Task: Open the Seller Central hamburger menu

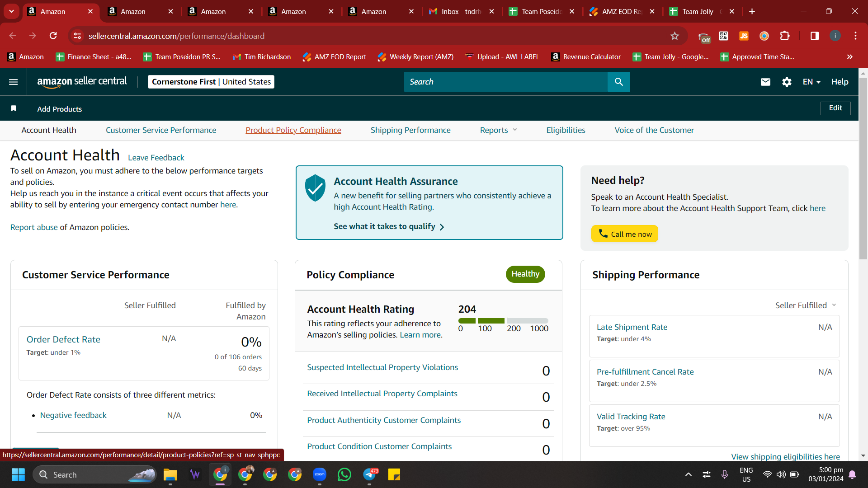Action: tap(13, 82)
